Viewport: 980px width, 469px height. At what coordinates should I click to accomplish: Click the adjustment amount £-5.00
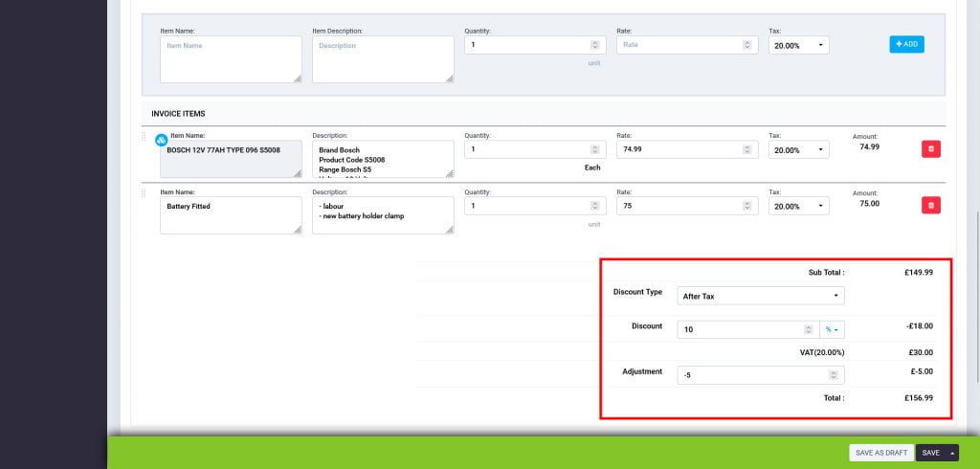pos(922,371)
